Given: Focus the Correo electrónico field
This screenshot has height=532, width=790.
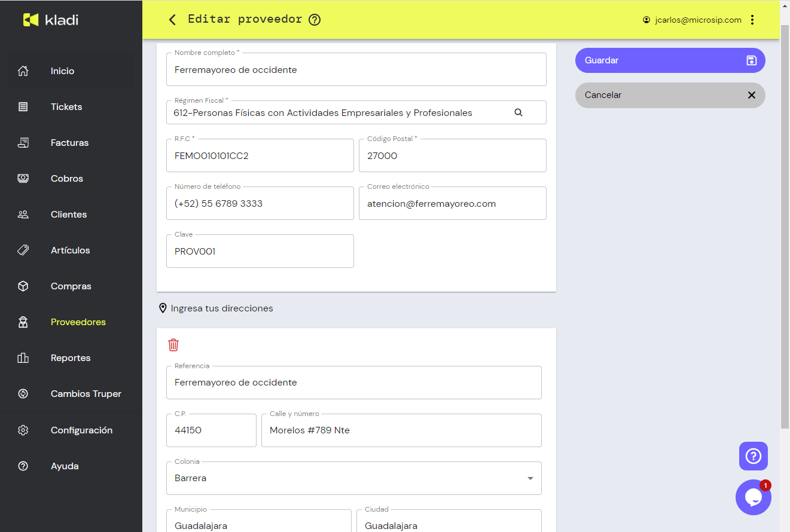Looking at the screenshot, I should point(452,204).
